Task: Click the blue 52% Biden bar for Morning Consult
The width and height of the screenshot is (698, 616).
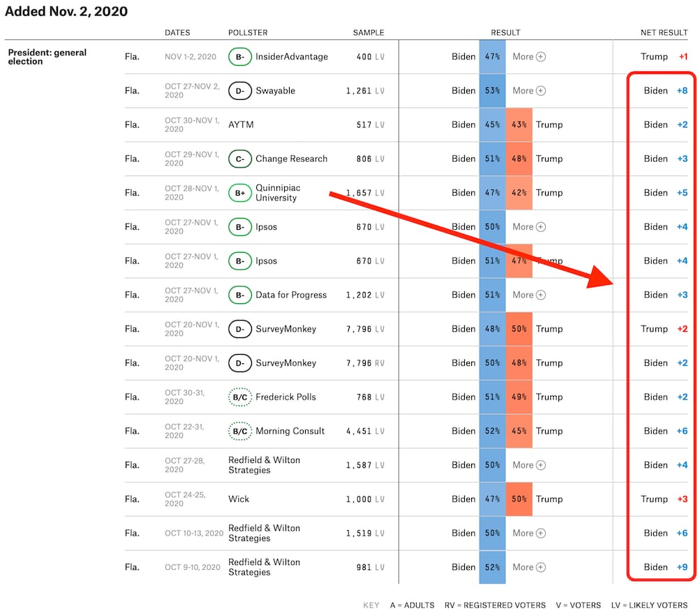Action: pyautogui.click(x=492, y=431)
